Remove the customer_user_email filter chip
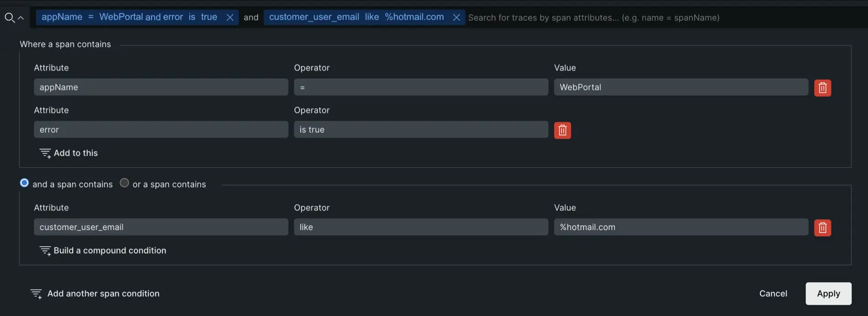This screenshot has width=868, height=316. click(x=456, y=17)
